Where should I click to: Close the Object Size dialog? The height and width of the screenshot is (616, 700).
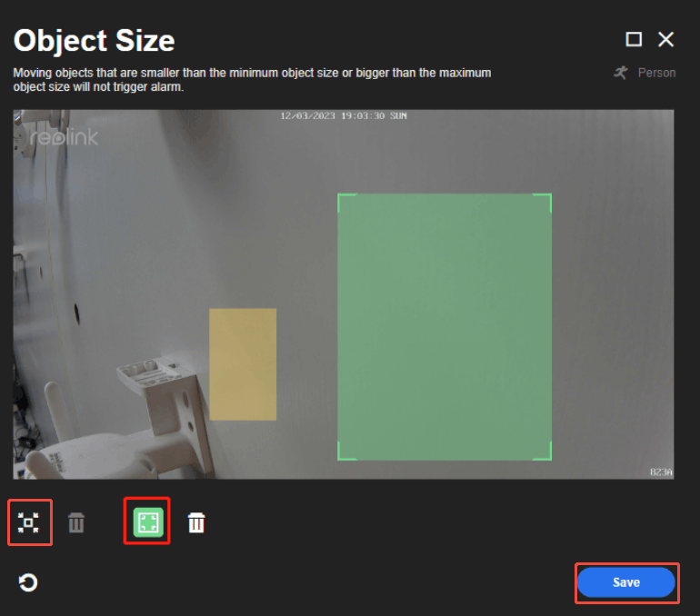point(666,39)
